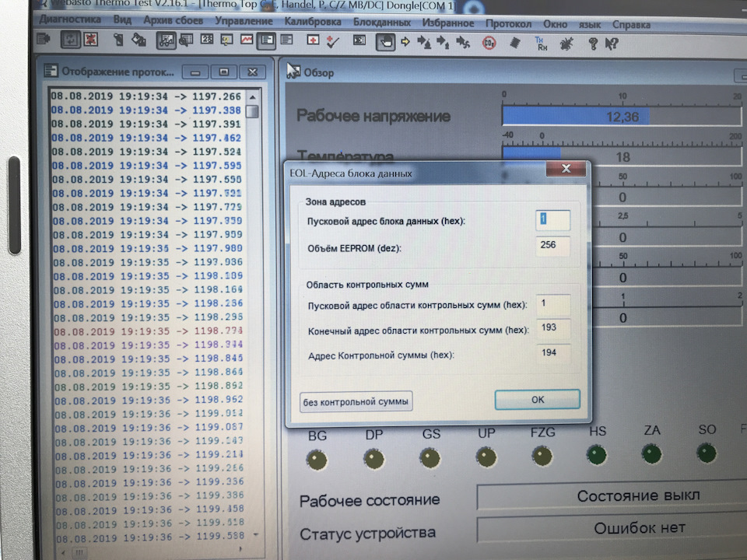Click the numeric 23 display toolbar icon
The height and width of the screenshot is (560, 747).
(207, 40)
